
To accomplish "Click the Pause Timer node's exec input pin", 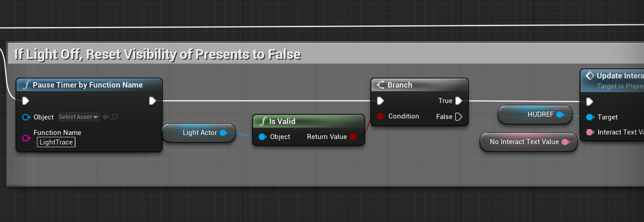I will tap(25, 101).
